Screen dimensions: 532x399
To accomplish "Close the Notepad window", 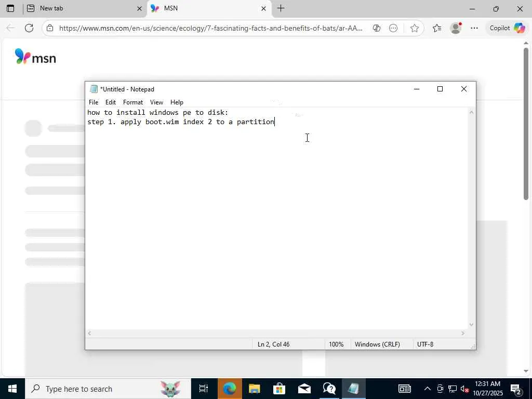I will tap(464, 89).
